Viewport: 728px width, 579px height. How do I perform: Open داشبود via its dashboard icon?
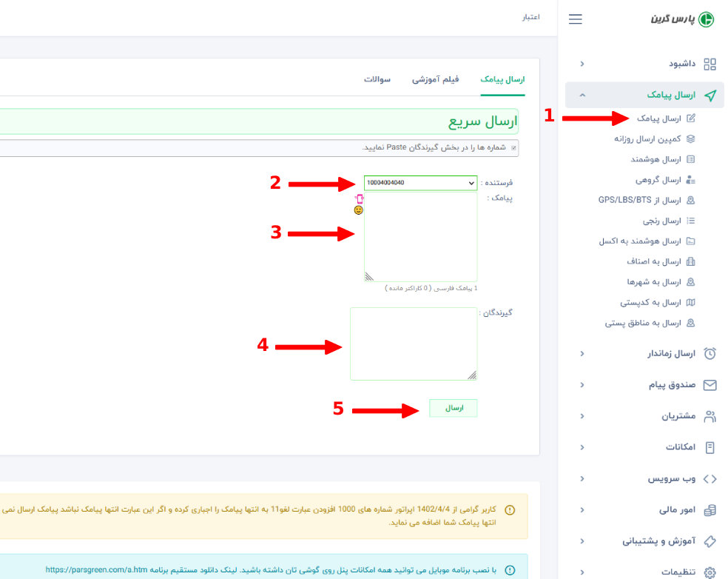click(710, 64)
